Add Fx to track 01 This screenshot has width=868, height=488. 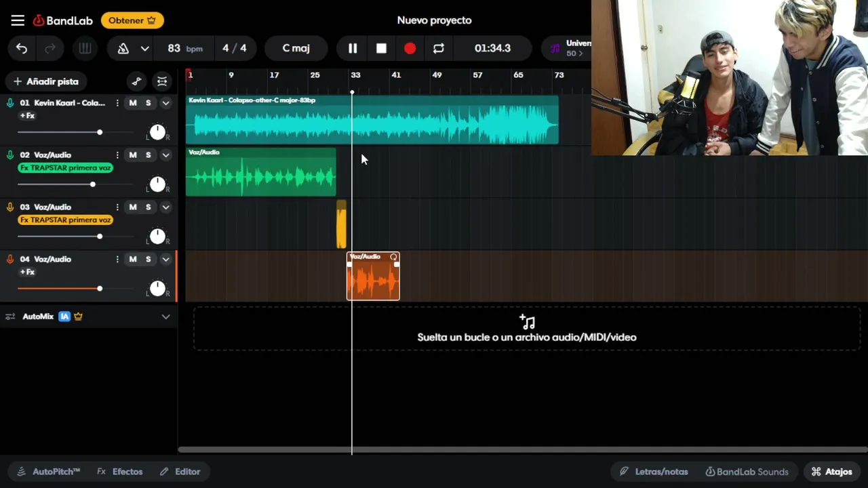pos(27,116)
